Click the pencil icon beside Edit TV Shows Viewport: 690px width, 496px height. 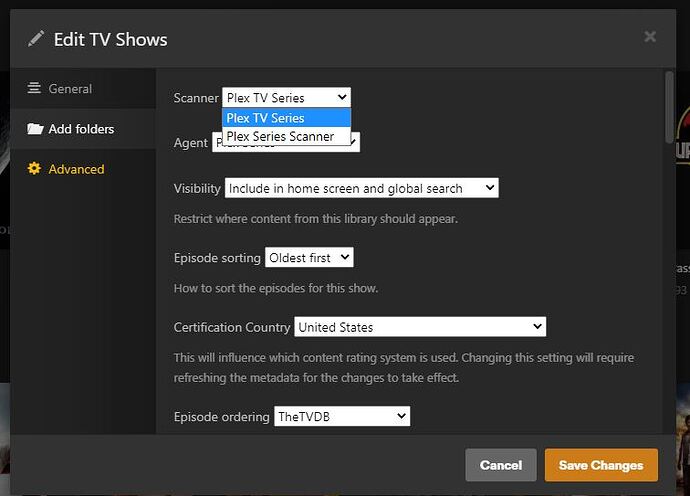36,39
